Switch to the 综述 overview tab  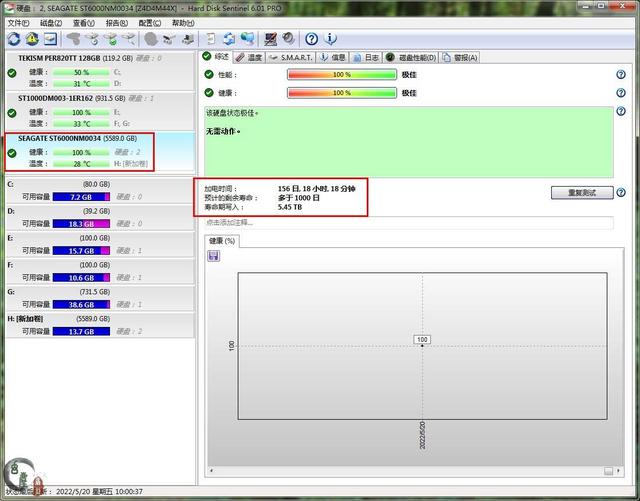click(216, 56)
